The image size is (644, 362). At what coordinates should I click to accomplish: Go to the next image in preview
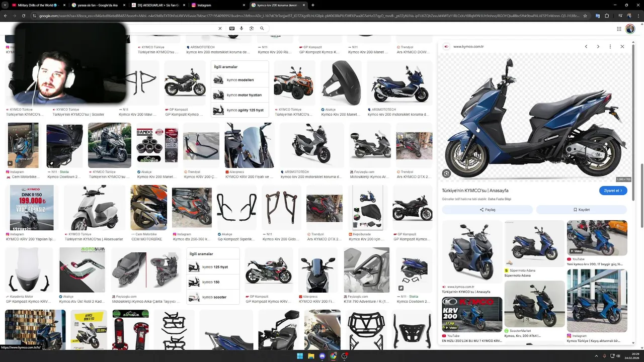[x=598, y=46]
